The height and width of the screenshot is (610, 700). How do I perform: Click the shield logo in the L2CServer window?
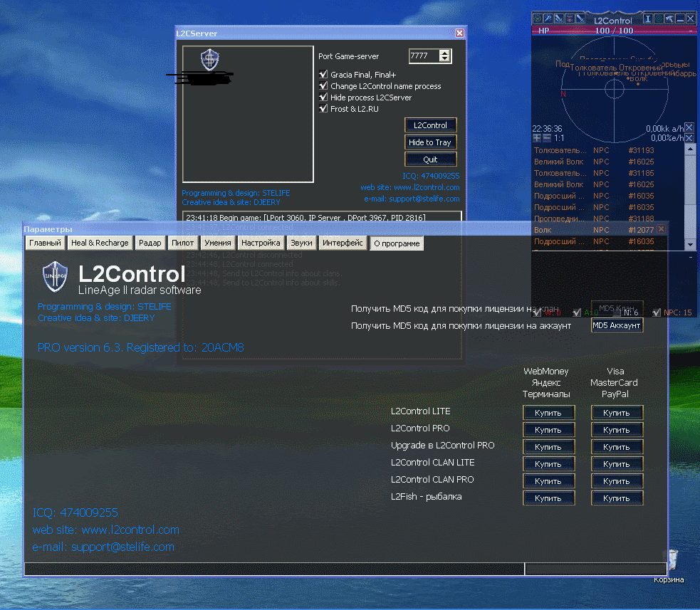coord(209,60)
